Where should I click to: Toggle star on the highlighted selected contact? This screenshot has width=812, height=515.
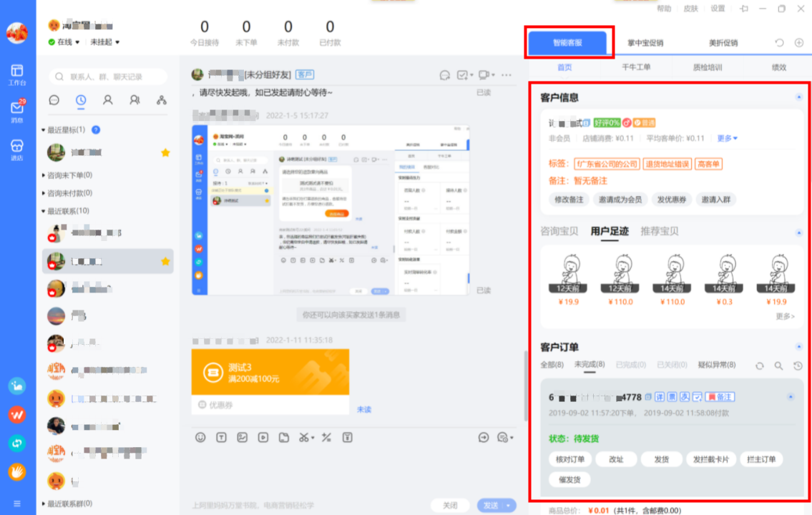(165, 262)
